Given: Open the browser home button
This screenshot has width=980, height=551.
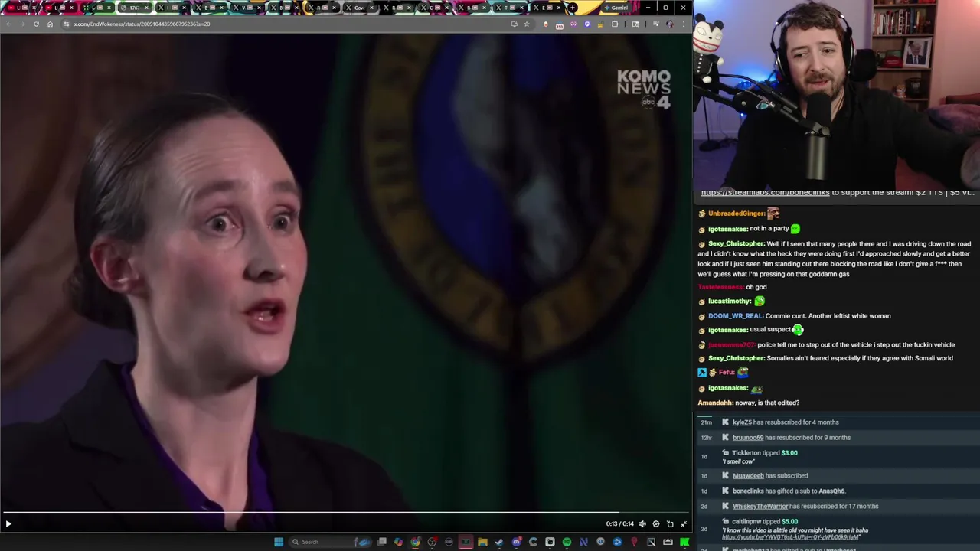Looking at the screenshot, I should (50, 24).
